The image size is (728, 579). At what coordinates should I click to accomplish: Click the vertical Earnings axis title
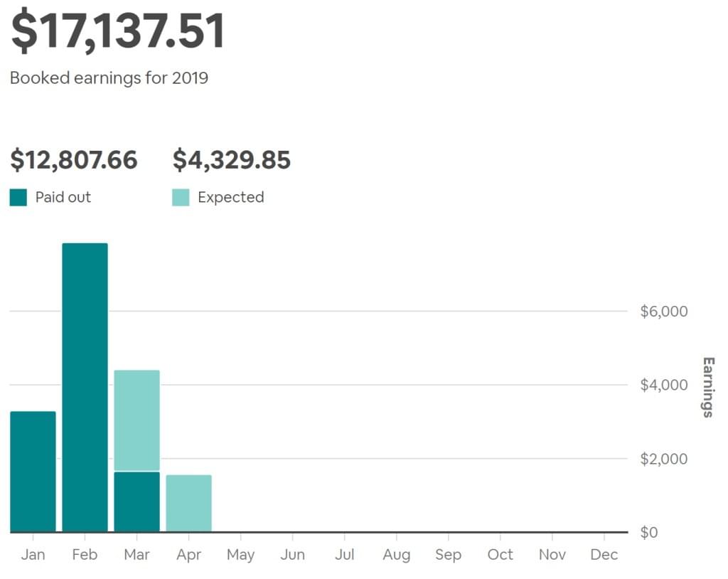(x=708, y=387)
